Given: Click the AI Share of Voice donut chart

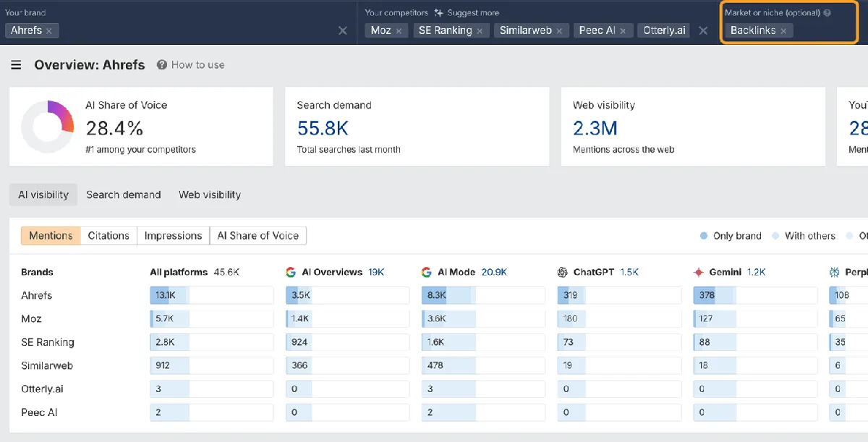Looking at the screenshot, I should click(x=48, y=127).
